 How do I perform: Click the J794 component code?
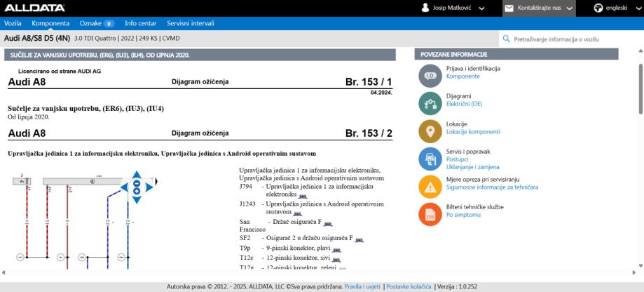(246, 187)
